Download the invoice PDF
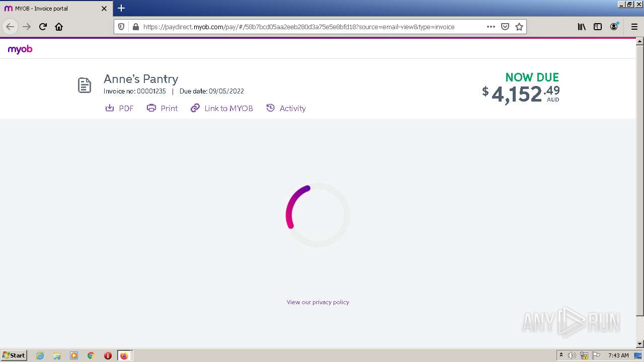This screenshot has width=644, height=362. coord(119,108)
